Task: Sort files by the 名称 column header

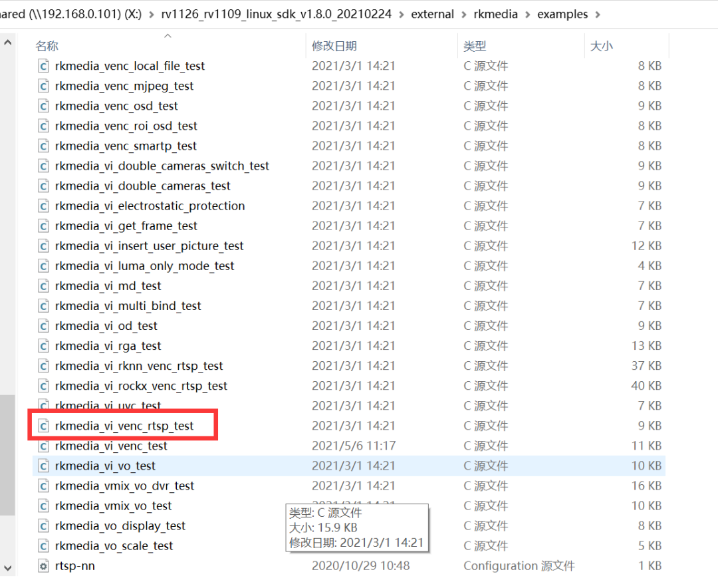Action: pyautogui.click(x=47, y=46)
